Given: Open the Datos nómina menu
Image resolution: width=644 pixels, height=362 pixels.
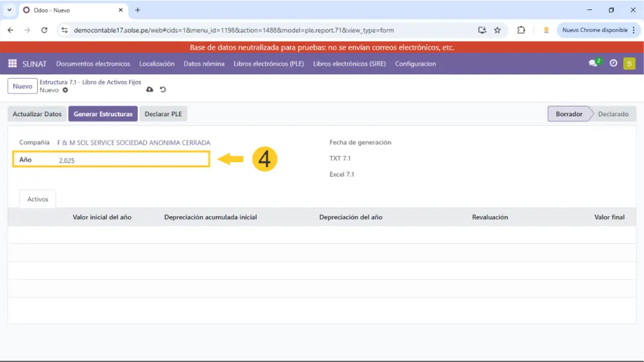Looking at the screenshot, I should [x=204, y=63].
